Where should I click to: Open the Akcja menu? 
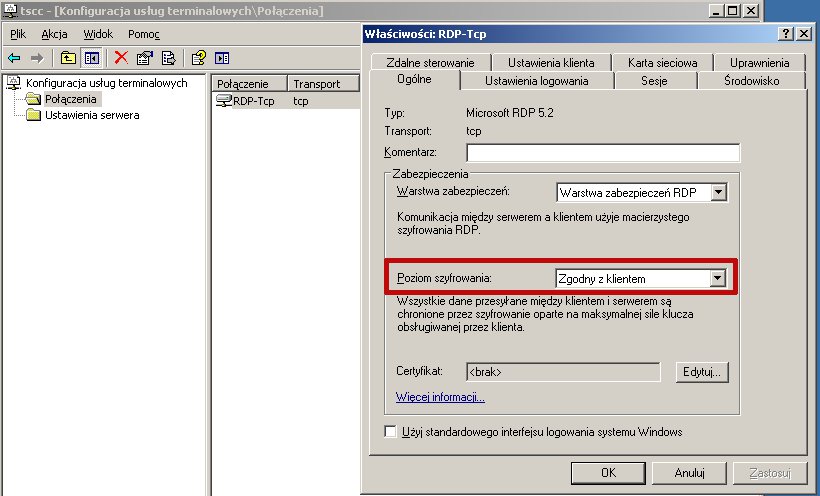pos(54,34)
